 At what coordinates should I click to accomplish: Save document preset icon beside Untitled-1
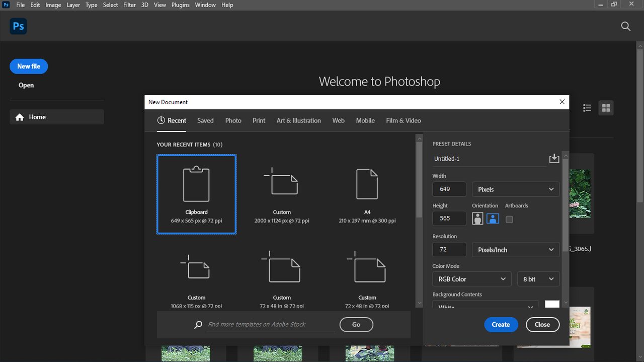pyautogui.click(x=554, y=158)
